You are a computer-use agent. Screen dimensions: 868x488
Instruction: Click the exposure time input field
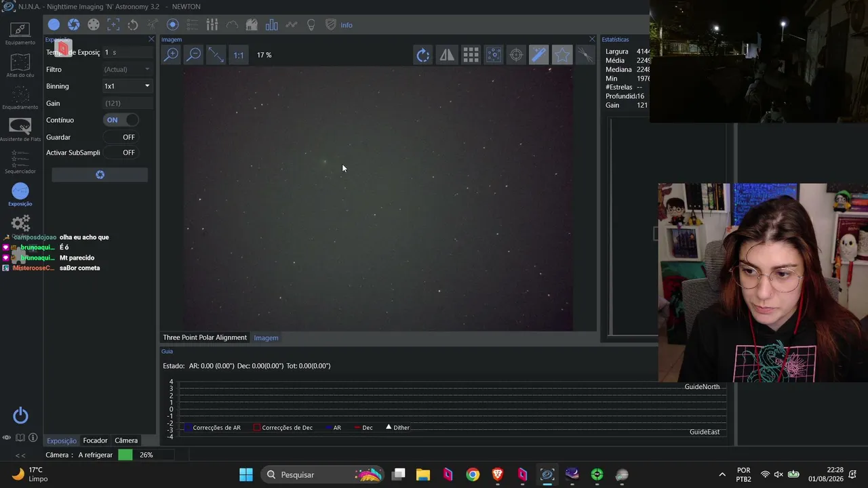pos(127,52)
